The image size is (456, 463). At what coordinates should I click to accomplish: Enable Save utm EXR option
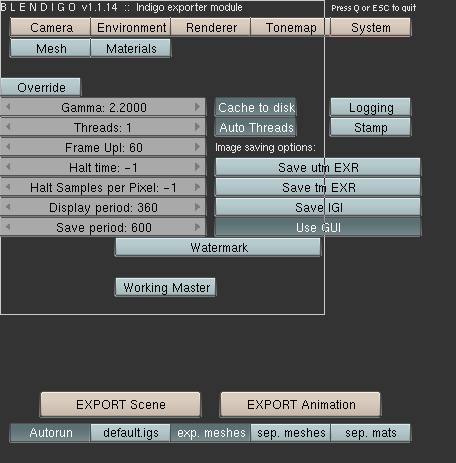pyautogui.click(x=318, y=167)
